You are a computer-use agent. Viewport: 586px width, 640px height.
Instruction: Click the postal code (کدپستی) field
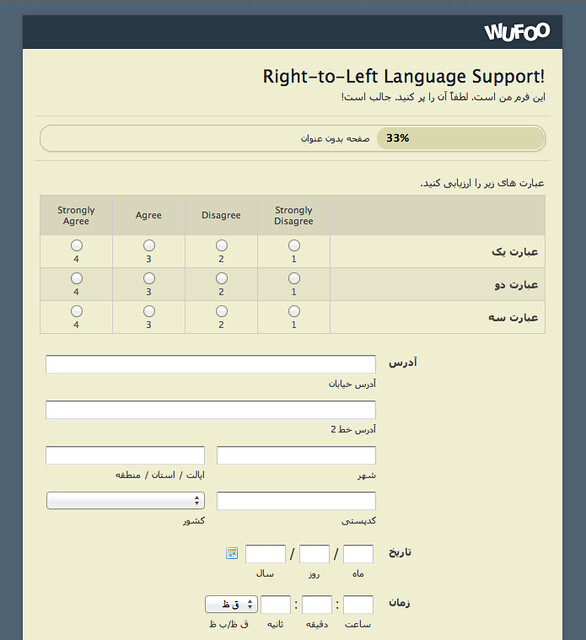point(296,501)
